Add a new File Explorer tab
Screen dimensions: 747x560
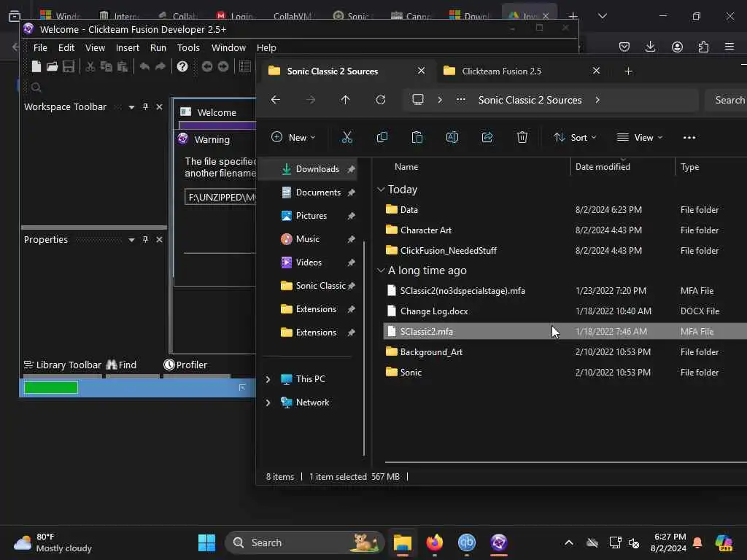(x=628, y=71)
